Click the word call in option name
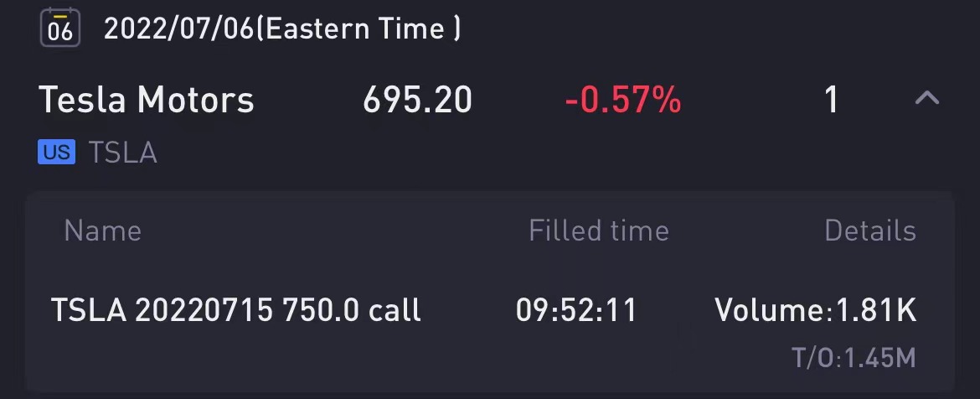Screen dimensions: 980x399 (395, 310)
